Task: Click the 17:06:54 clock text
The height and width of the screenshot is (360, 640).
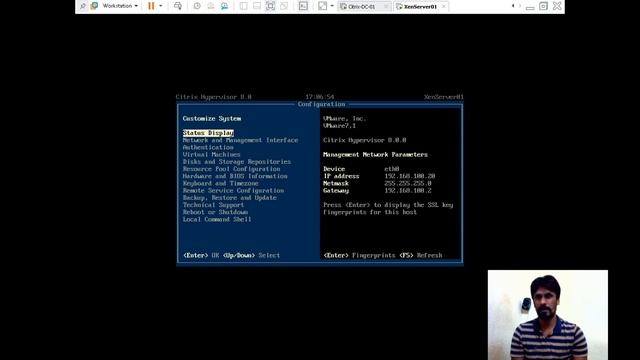Action: click(x=320, y=97)
